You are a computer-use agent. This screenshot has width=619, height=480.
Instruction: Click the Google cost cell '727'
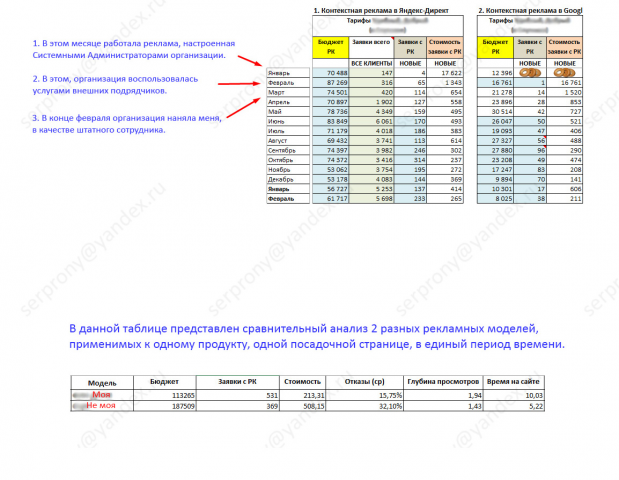[x=565, y=112]
